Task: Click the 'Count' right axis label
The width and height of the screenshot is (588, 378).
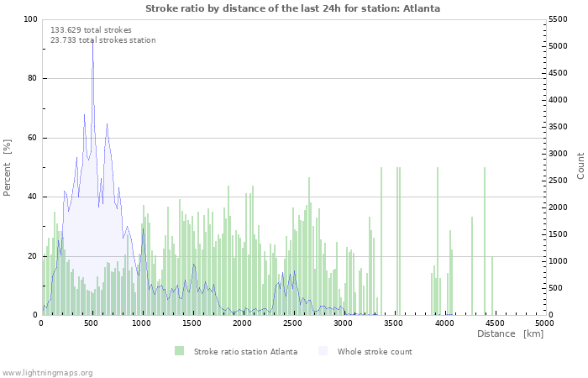Action: click(580, 165)
